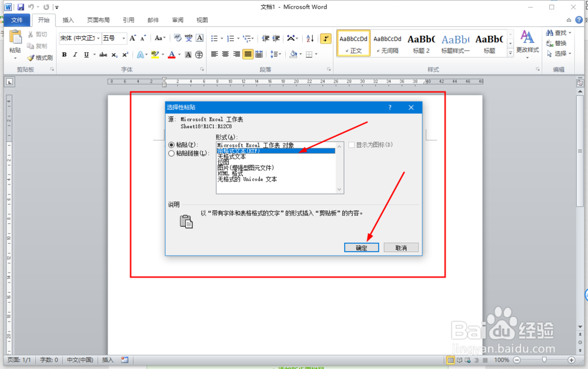Click the 更改样式 (Change Styles) button

[x=527, y=44]
